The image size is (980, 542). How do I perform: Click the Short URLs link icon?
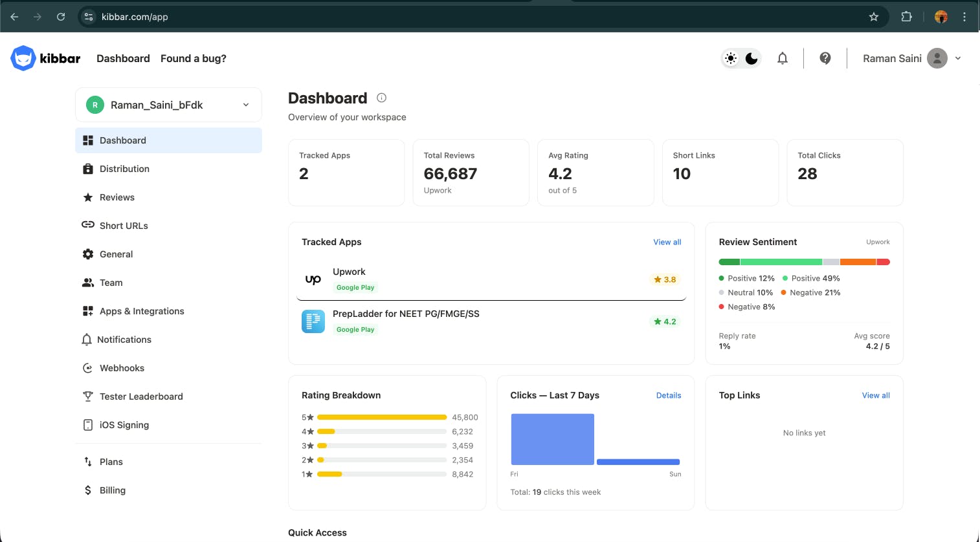tap(88, 225)
